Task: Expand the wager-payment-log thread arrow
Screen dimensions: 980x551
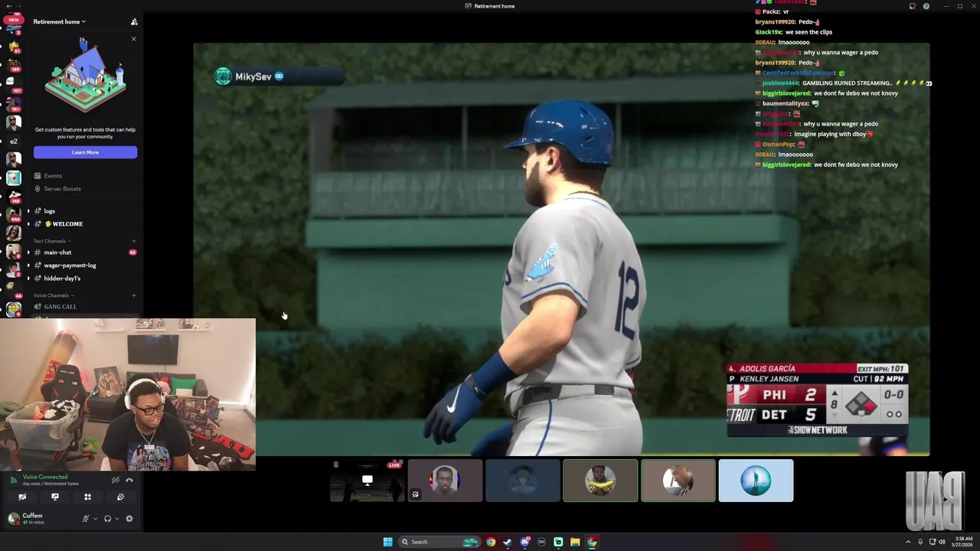Action: pyautogui.click(x=28, y=266)
